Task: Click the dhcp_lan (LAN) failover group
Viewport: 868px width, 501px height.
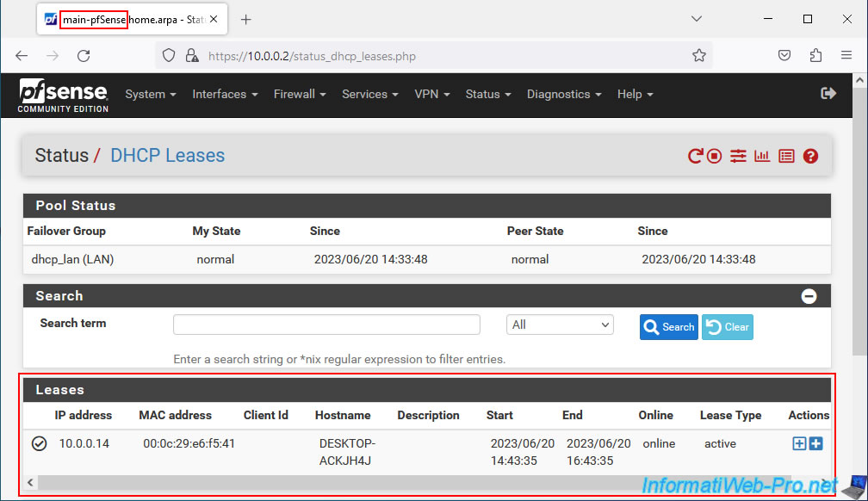Action: coord(72,260)
